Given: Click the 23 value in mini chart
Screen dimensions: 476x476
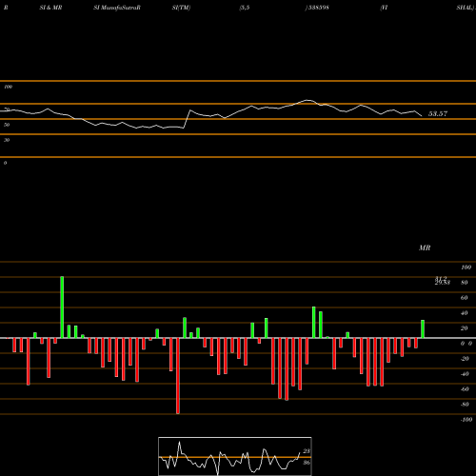Looking at the screenshot, I should pos(307,451).
